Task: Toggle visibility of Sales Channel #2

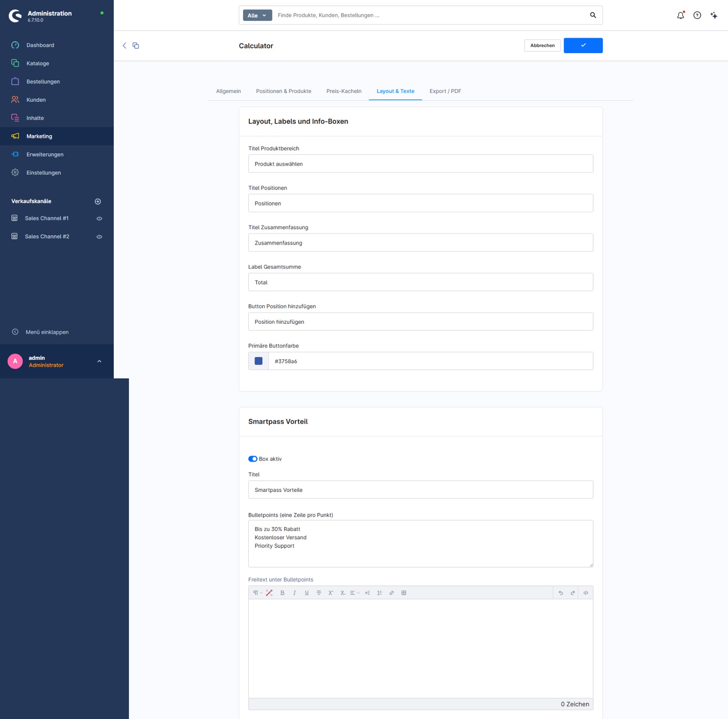Action: [99, 237]
